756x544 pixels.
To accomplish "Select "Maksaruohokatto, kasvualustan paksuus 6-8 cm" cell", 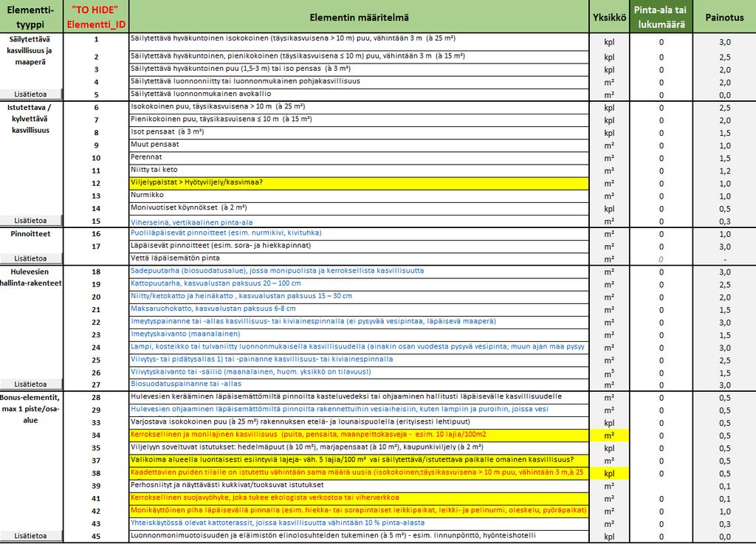I will pyautogui.click(x=360, y=309).
